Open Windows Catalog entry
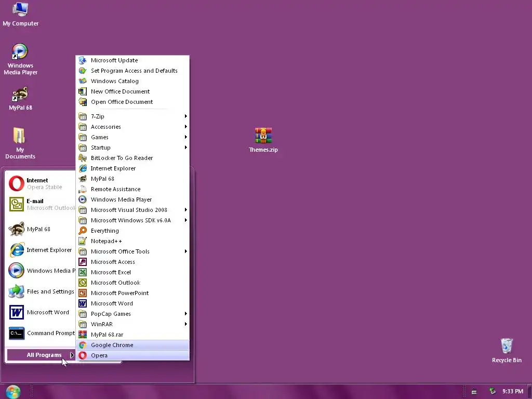The width and height of the screenshot is (532, 399). click(132, 81)
